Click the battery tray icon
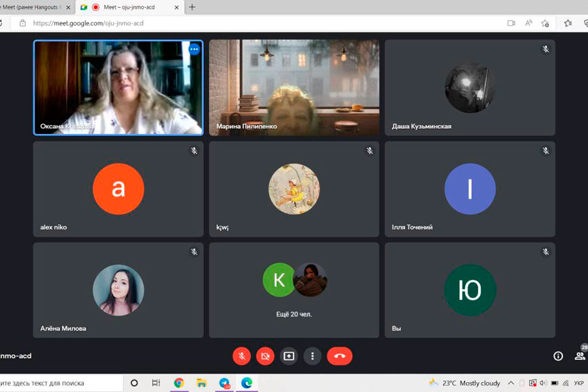 [x=555, y=383]
